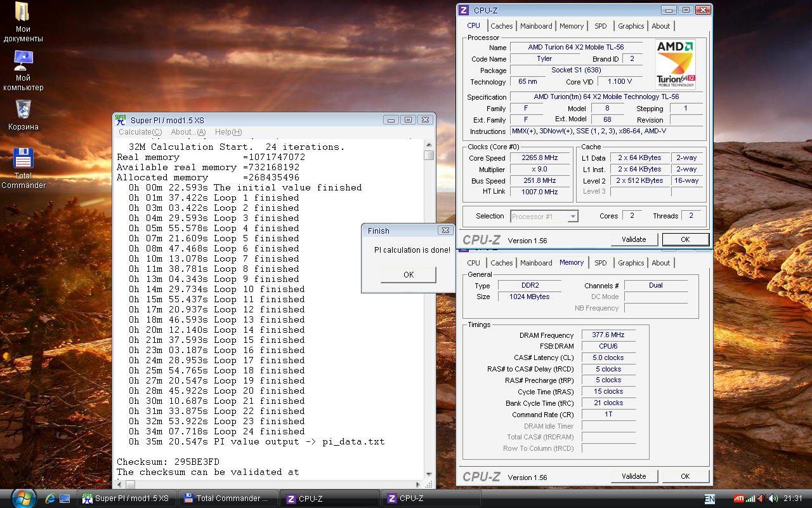Switch to Mainboard tab in upper CPU-Z window
The image size is (812, 508).
click(x=536, y=26)
